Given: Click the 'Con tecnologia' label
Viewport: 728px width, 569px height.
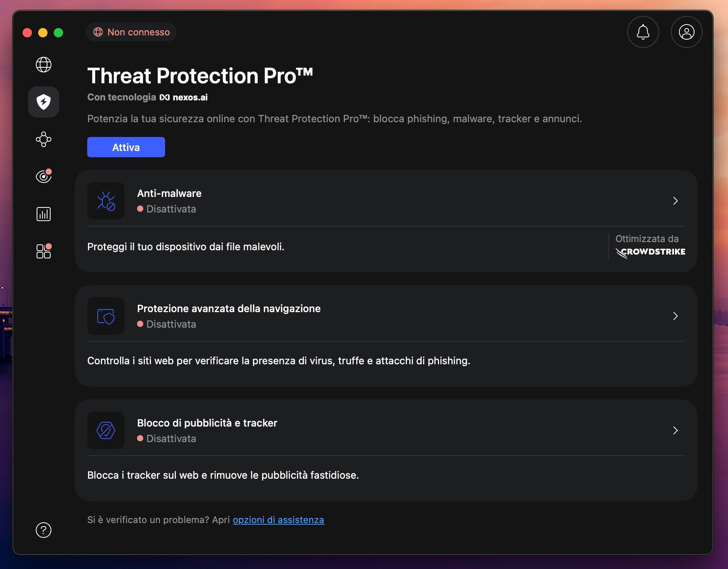Looking at the screenshot, I should [x=121, y=97].
